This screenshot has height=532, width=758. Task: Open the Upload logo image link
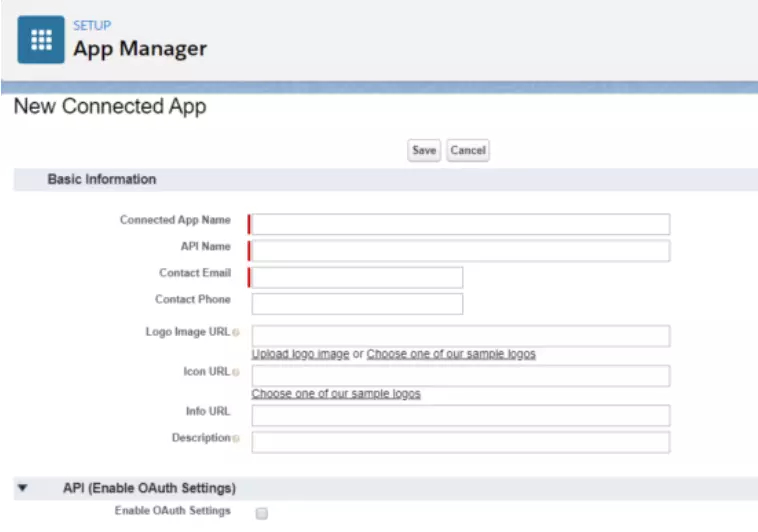(300, 354)
